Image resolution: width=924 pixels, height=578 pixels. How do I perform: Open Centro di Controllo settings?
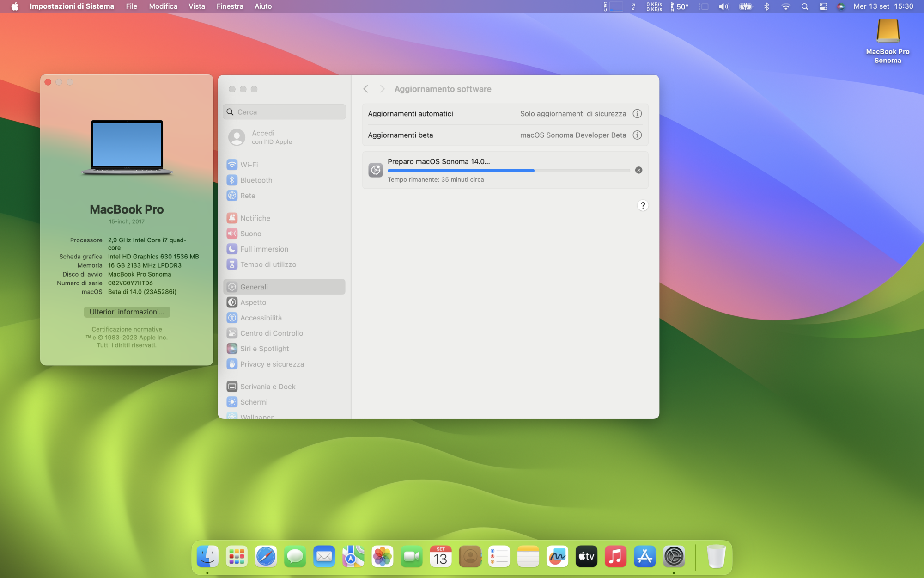tap(271, 333)
